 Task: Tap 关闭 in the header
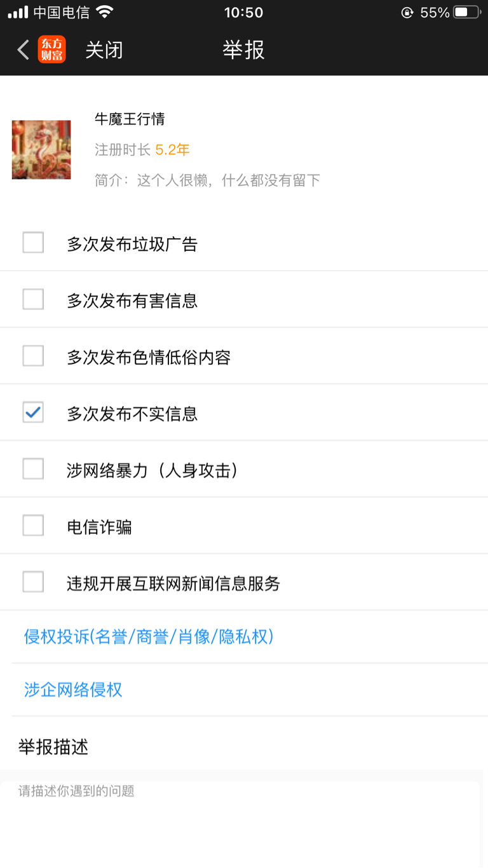click(x=104, y=50)
